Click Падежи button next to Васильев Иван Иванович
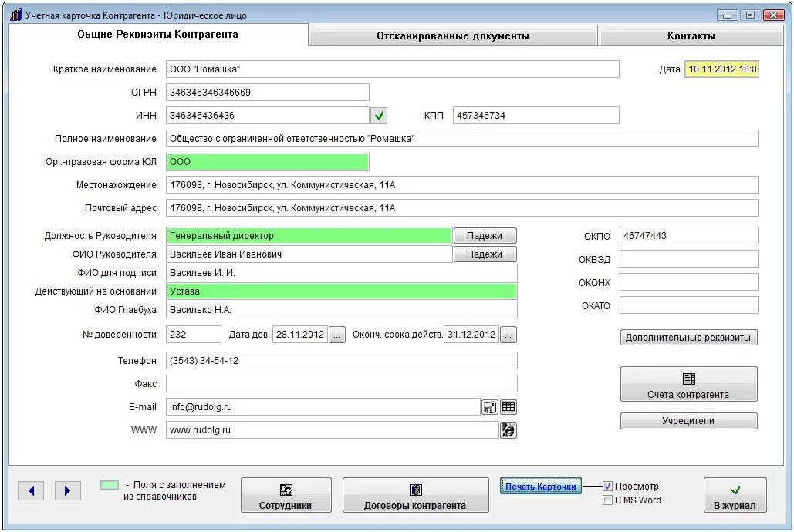 click(485, 254)
